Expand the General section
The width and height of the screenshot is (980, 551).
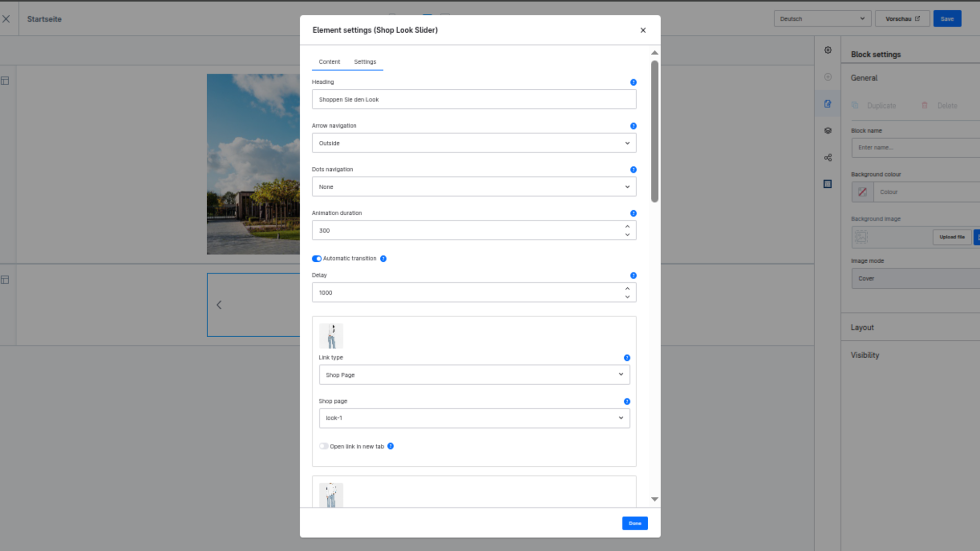click(864, 78)
